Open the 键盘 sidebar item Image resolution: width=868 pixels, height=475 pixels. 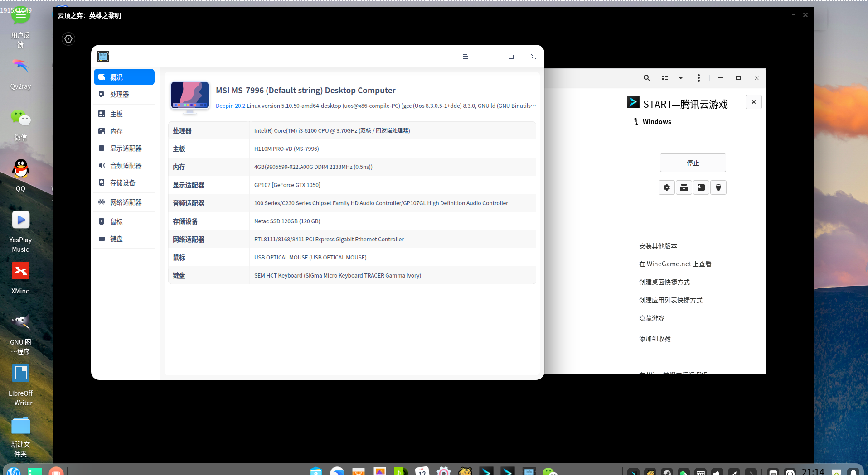(124, 239)
